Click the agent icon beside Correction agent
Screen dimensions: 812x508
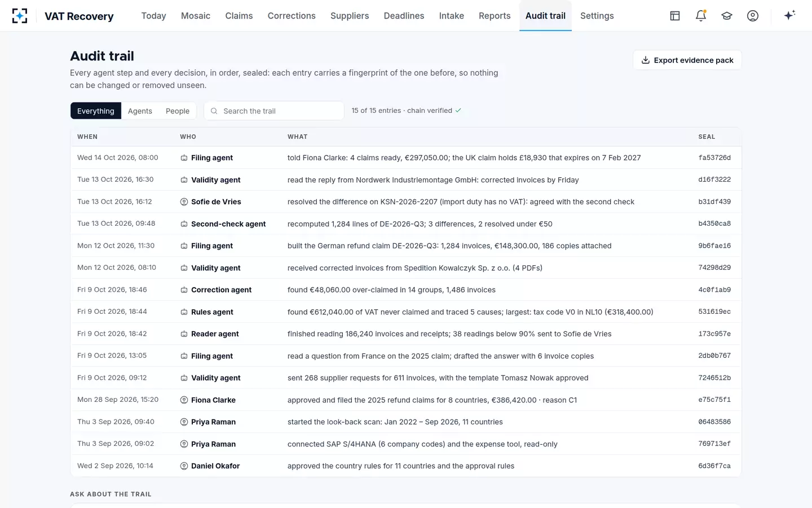pyautogui.click(x=184, y=290)
